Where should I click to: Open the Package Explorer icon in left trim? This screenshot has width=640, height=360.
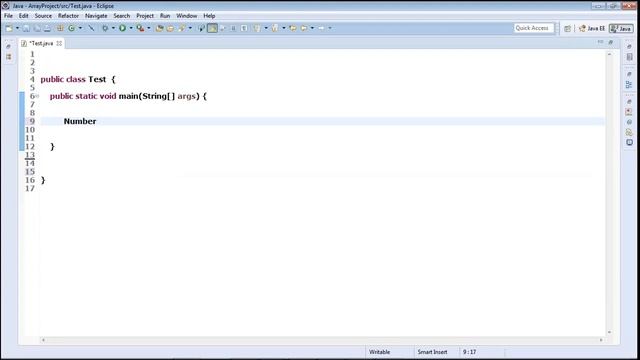9,57
